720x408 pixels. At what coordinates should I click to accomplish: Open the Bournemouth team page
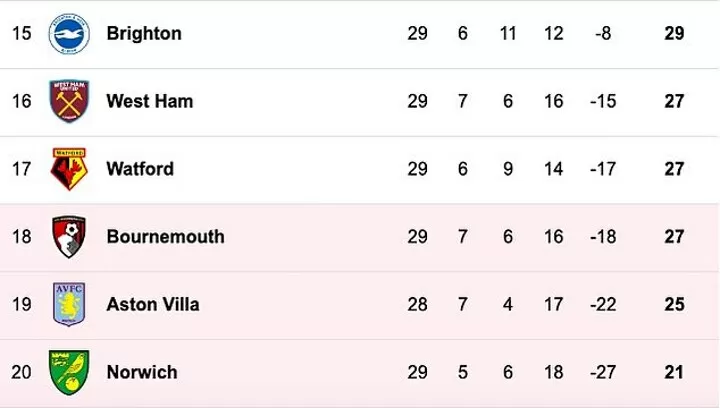coord(165,237)
